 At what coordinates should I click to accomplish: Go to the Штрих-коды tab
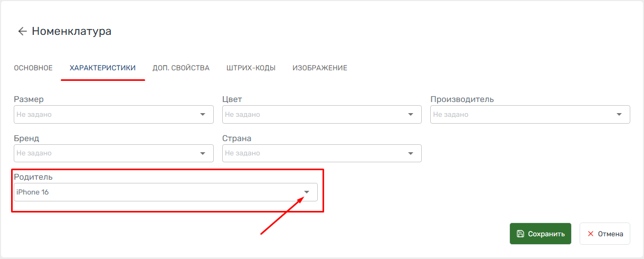pos(251,68)
